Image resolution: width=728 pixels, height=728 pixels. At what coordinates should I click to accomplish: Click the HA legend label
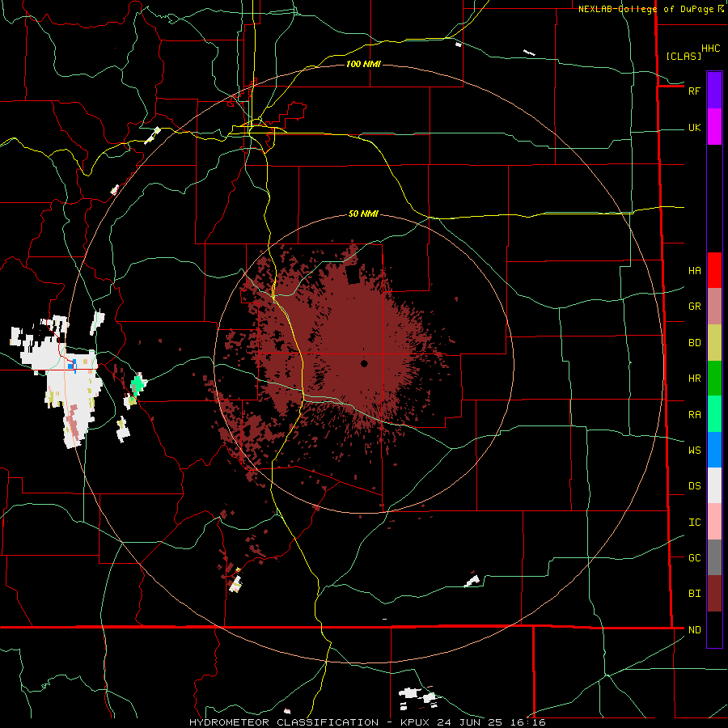tap(694, 271)
